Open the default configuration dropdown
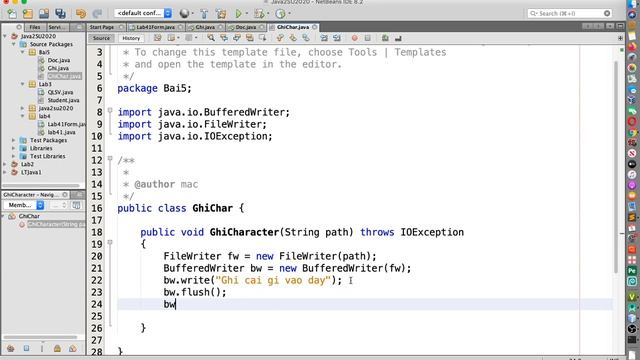Image resolution: width=640 pixels, height=360 pixels. point(143,13)
